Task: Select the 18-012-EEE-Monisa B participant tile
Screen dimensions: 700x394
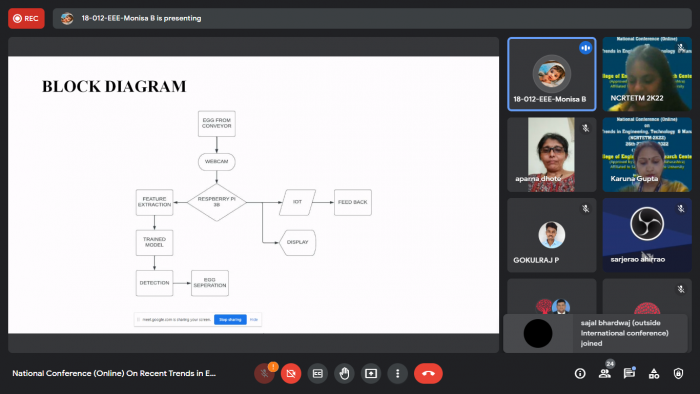Action: pos(552,74)
